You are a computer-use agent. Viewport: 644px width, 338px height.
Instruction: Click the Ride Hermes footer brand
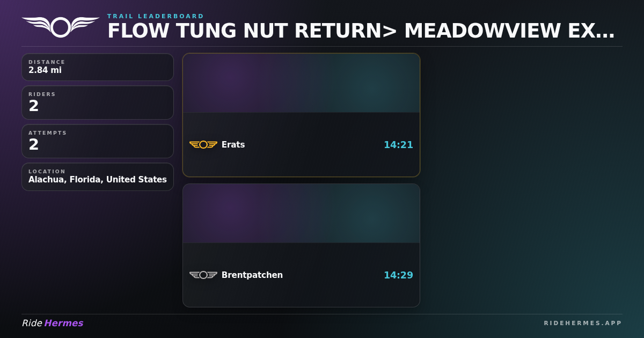point(53,323)
